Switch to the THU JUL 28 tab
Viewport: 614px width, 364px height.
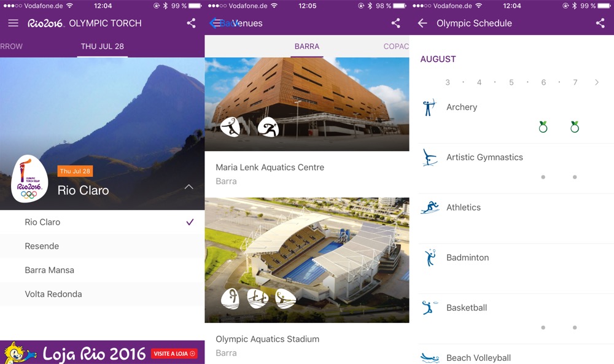102,47
